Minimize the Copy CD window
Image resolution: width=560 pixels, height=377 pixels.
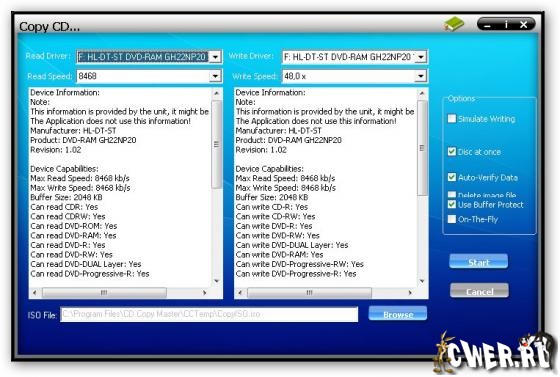pyautogui.click(x=488, y=24)
